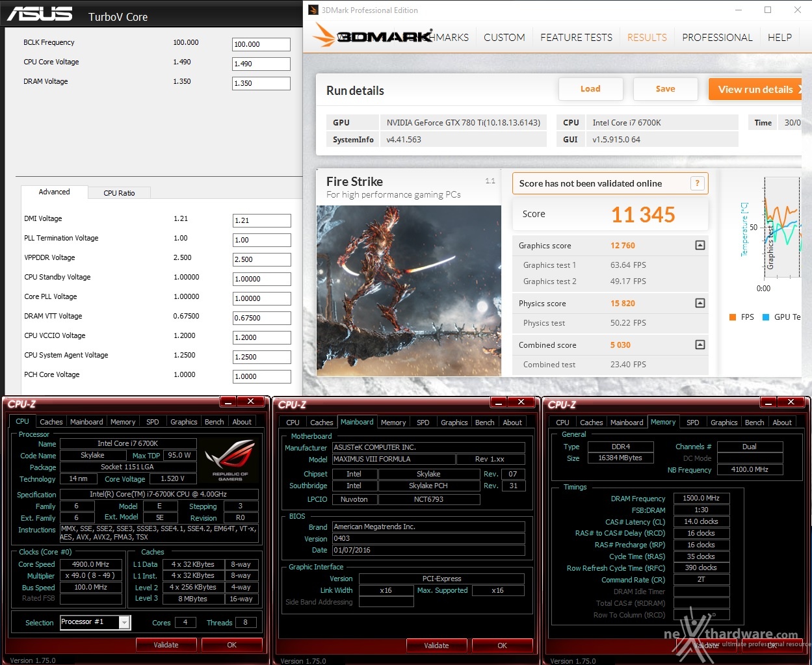812x665 pixels.
Task: Select the RESULTS tab in 3DMark
Action: [x=647, y=37]
